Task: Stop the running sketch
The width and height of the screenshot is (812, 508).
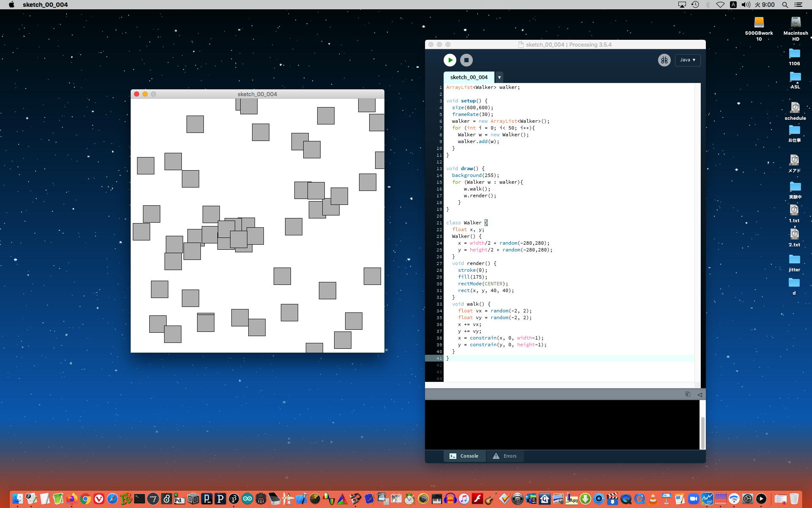Action: [x=466, y=60]
